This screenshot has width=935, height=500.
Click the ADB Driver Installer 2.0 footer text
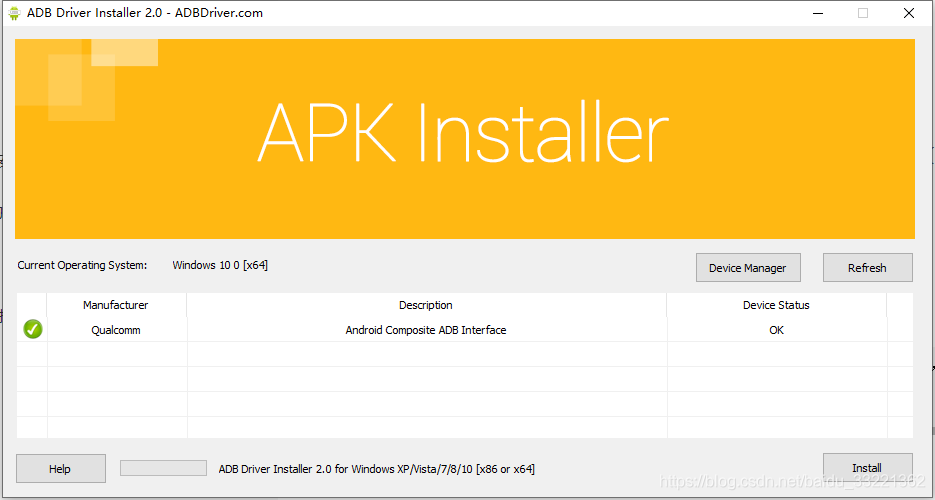click(377, 469)
